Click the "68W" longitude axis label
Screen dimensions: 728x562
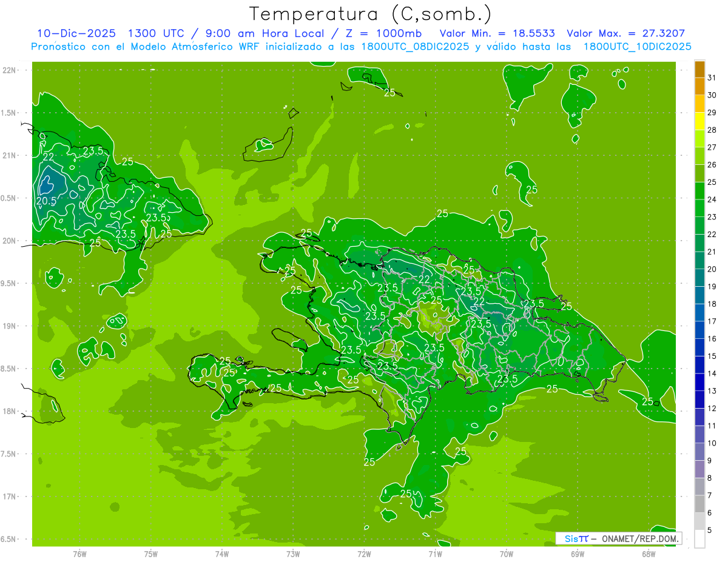coord(649,554)
